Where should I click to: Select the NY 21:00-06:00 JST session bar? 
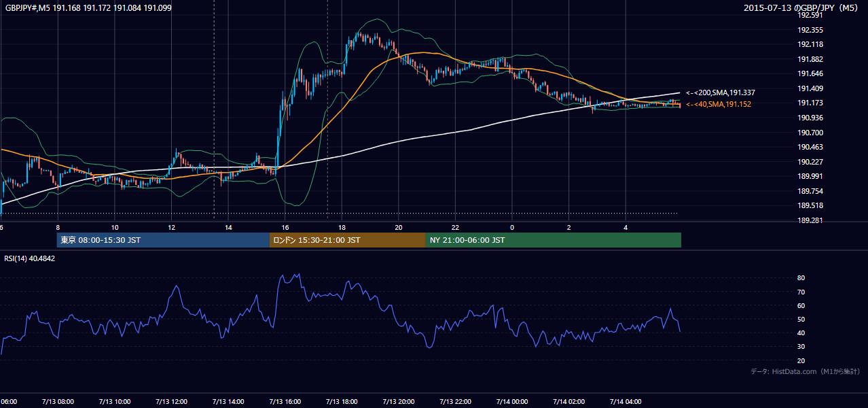(554, 240)
